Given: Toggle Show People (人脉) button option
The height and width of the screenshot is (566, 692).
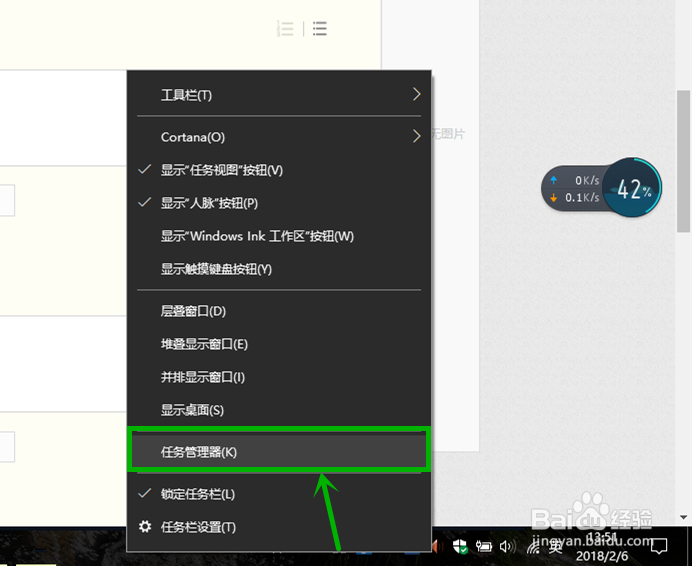Looking at the screenshot, I should 279,203.
